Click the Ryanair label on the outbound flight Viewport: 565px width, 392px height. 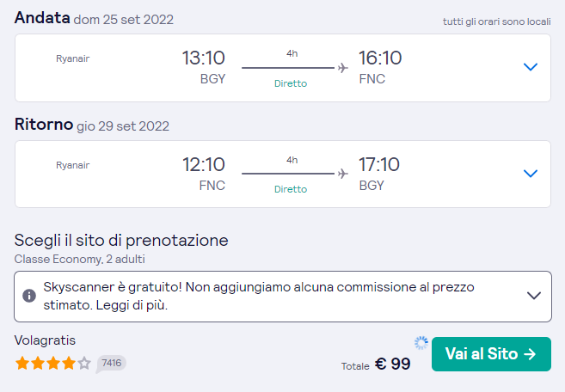point(72,58)
